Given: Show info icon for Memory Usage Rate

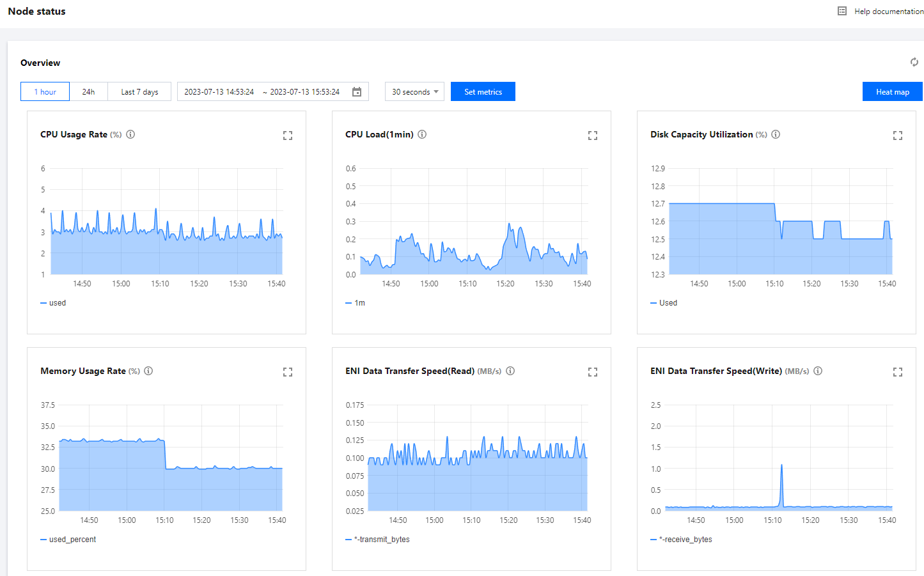Looking at the screenshot, I should [148, 371].
